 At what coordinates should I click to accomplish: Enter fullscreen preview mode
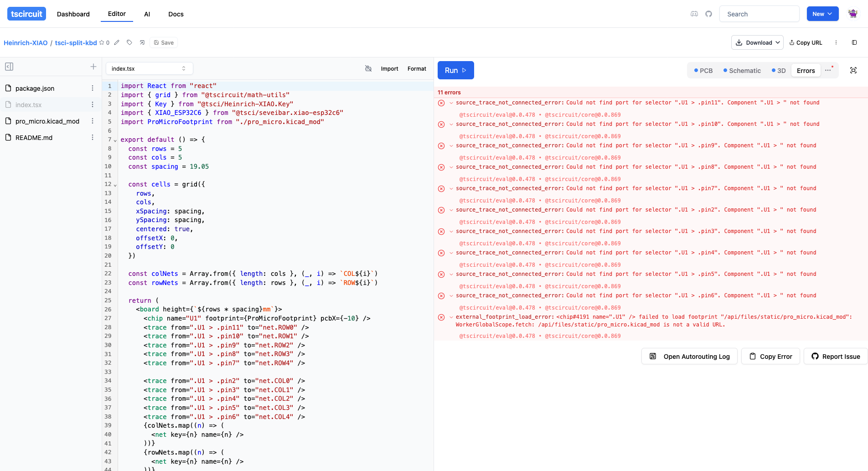(853, 70)
